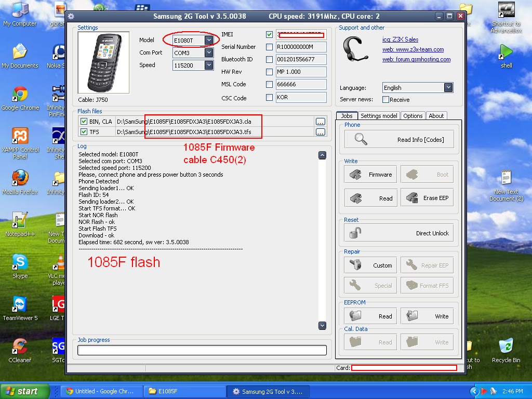Browse for the BIN, CLA flash file
Viewport: 532px width, 399px height.
[x=320, y=122]
